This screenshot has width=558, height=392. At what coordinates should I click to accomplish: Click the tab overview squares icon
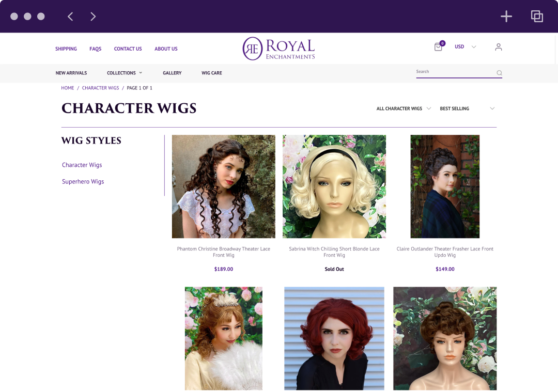pos(537,17)
